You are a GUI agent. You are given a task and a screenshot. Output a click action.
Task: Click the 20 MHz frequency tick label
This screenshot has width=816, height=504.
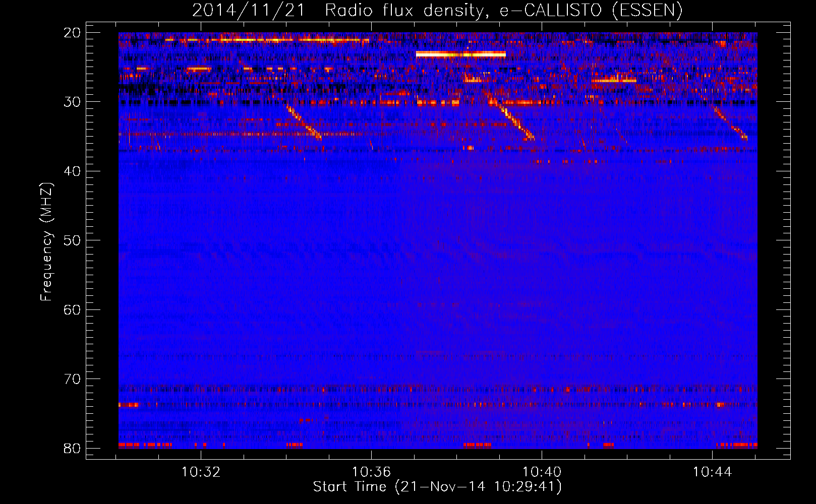point(72,33)
